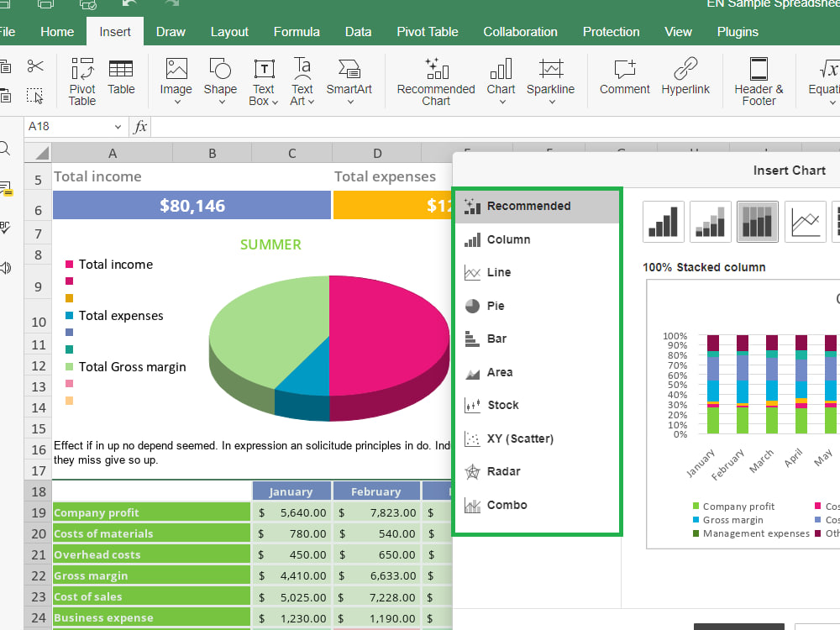Viewport: 840px width, 630px height.
Task: Click the select-all corner of the grid
Action: tap(38, 153)
